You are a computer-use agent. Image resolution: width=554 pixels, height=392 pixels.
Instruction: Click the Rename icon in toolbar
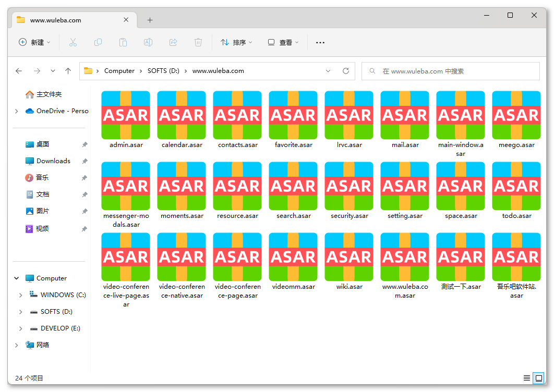coord(148,42)
